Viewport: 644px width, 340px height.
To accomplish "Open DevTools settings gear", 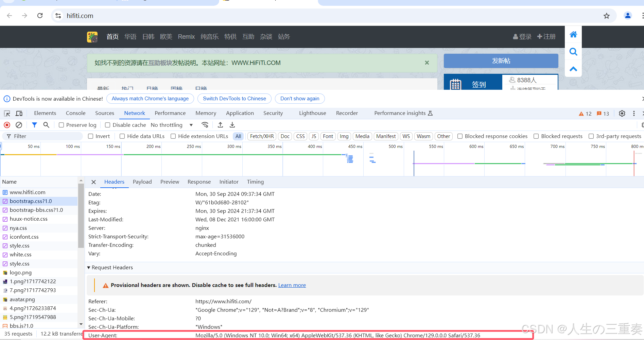I will coord(622,114).
